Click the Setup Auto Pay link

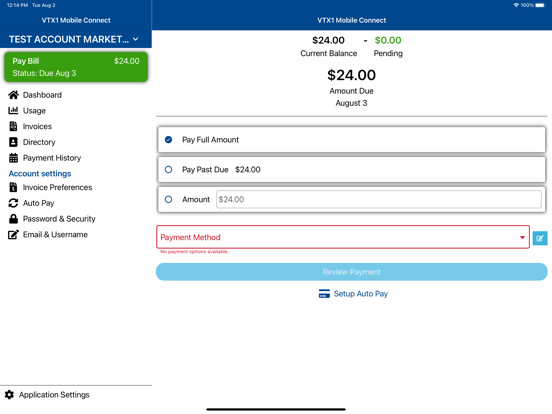click(353, 294)
